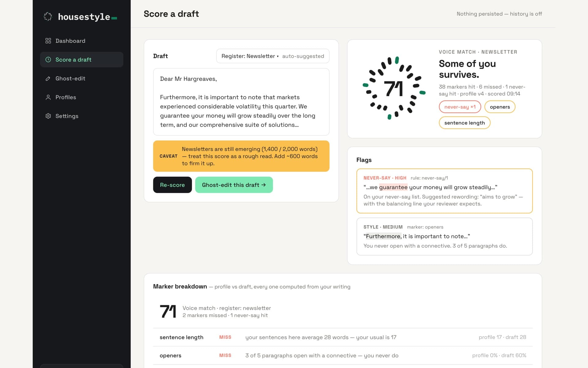The height and width of the screenshot is (368, 588).
Task: Open the Register: Newsletter dropdown
Action: click(x=273, y=56)
